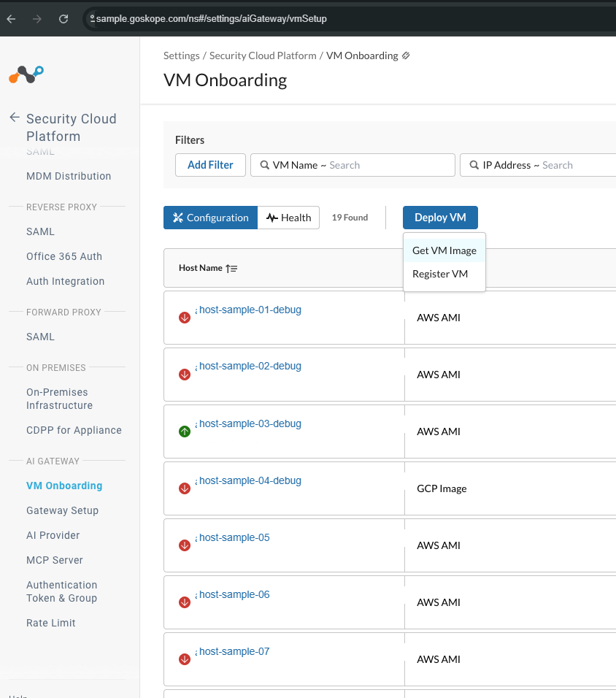Viewport: 616px width, 698px height.
Task: Click the browser address bar URL
Action: tap(212, 19)
